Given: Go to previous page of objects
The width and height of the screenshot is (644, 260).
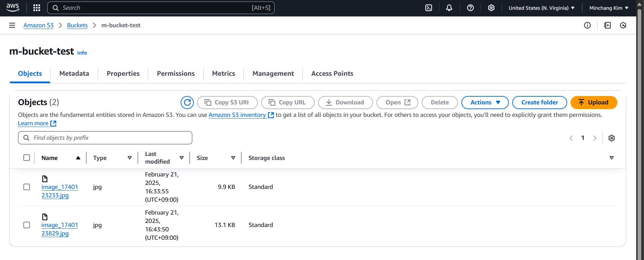Looking at the screenshot, I should click(x=571, y=138).
